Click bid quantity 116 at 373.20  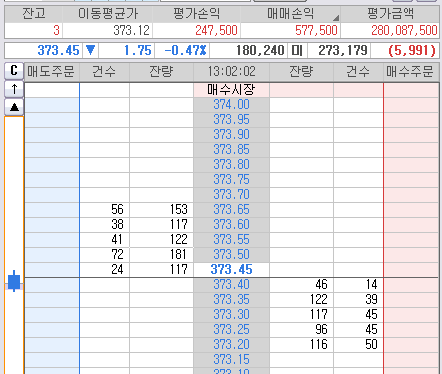[319, 345]
